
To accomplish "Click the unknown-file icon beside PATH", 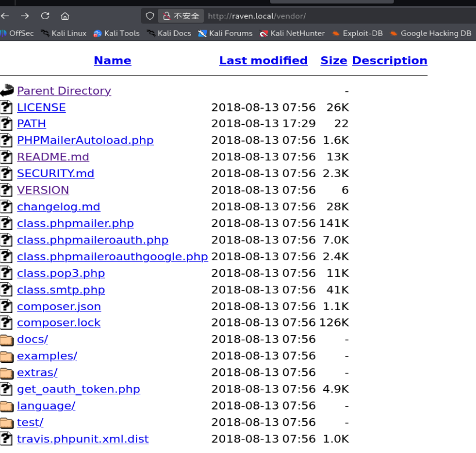I will 6,124.
